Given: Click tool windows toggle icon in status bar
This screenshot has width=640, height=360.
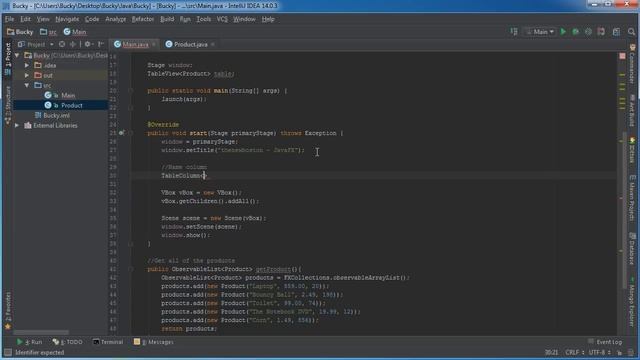Looking at the screenshot, I should (7, 352).
